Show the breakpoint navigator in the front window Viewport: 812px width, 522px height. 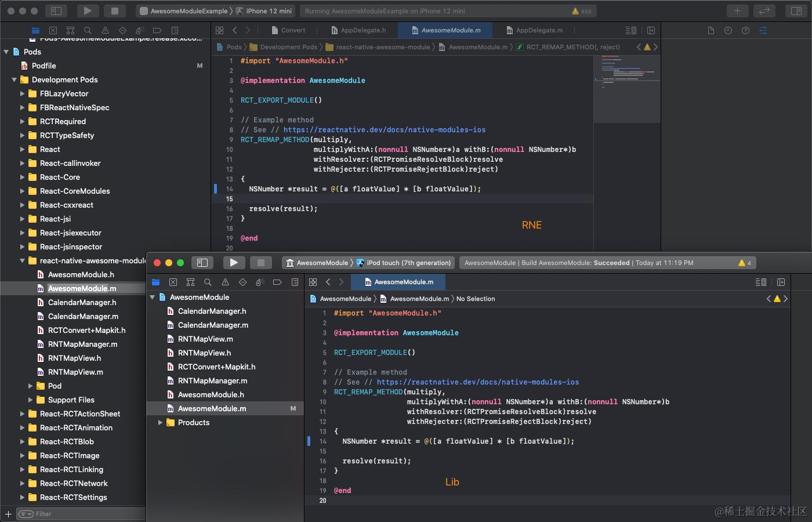point(277,282)
